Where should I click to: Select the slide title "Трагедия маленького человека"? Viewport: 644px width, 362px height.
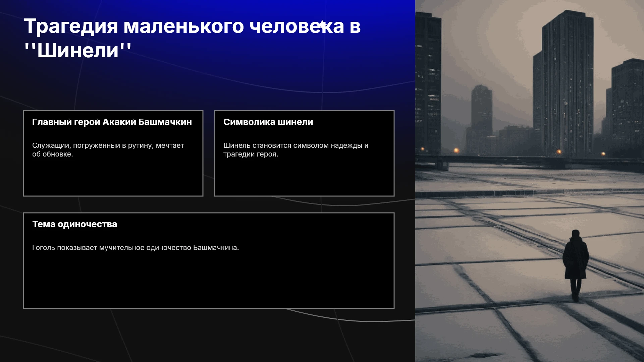(x=184, y=26)
